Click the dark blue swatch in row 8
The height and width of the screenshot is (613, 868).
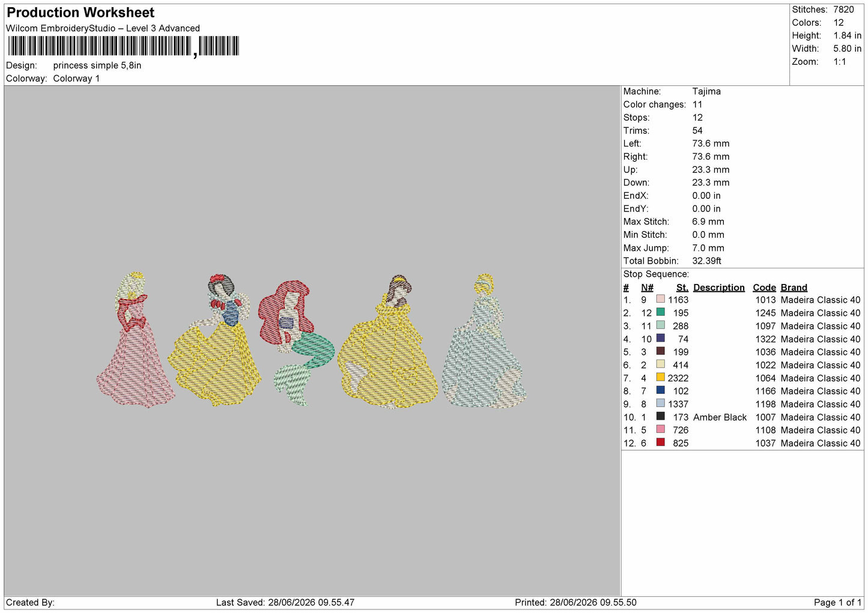pos(661,390)
